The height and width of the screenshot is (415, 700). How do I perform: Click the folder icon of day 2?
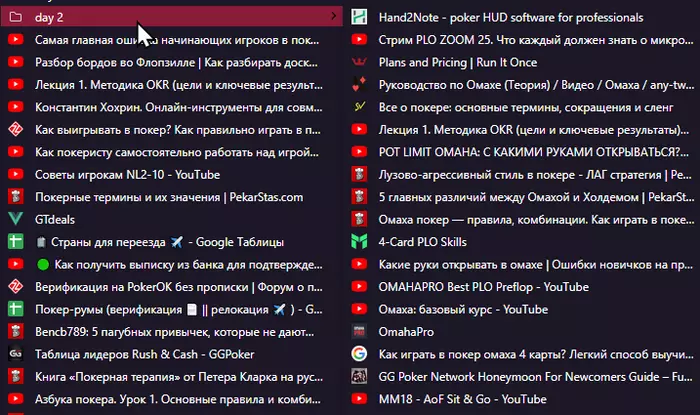point(16,17)
